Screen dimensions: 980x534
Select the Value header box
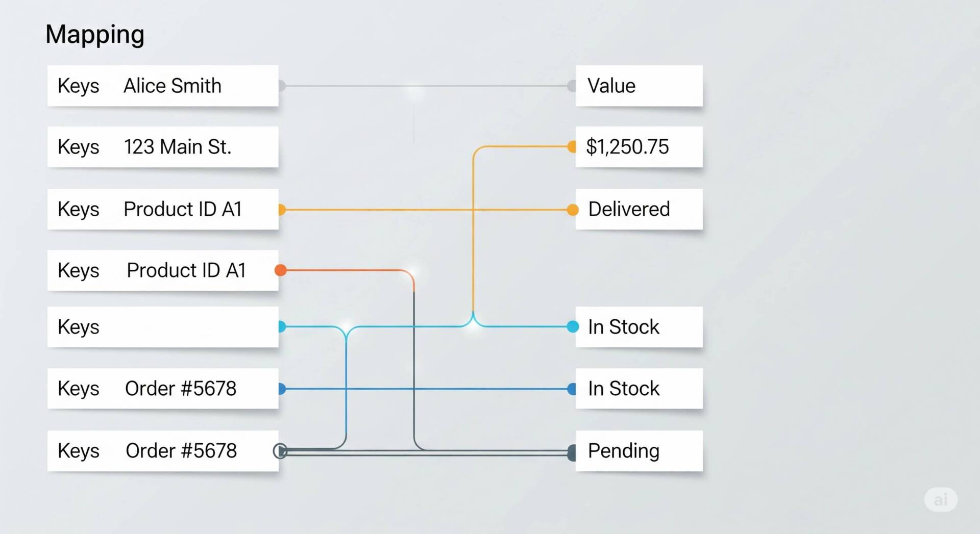point(639,86)
